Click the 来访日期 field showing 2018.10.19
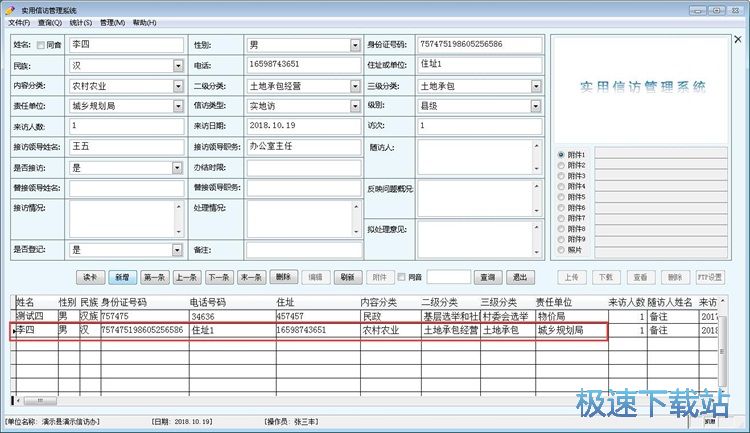The height and width of the screenshot is (433, 750). [304, 126]
